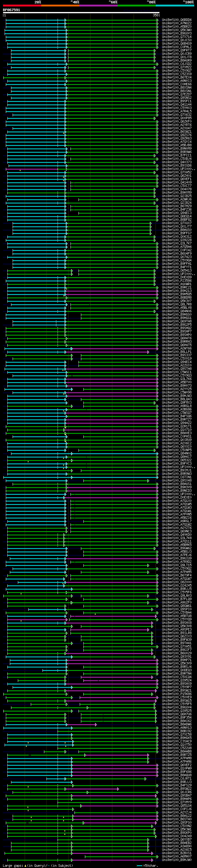This screenshot has height=868, width=197.
Task: Click the UniRef100_A9NVI3 entry
Action: pos(177,81)
